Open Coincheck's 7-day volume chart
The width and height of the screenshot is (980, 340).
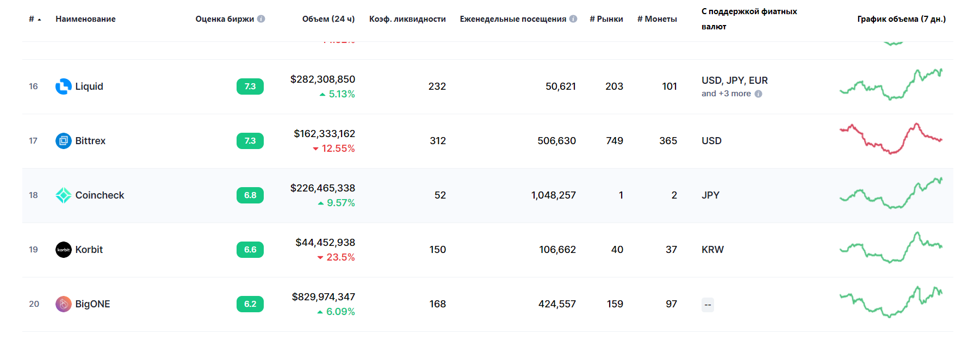pyautogui.click(x=891, y=193)
